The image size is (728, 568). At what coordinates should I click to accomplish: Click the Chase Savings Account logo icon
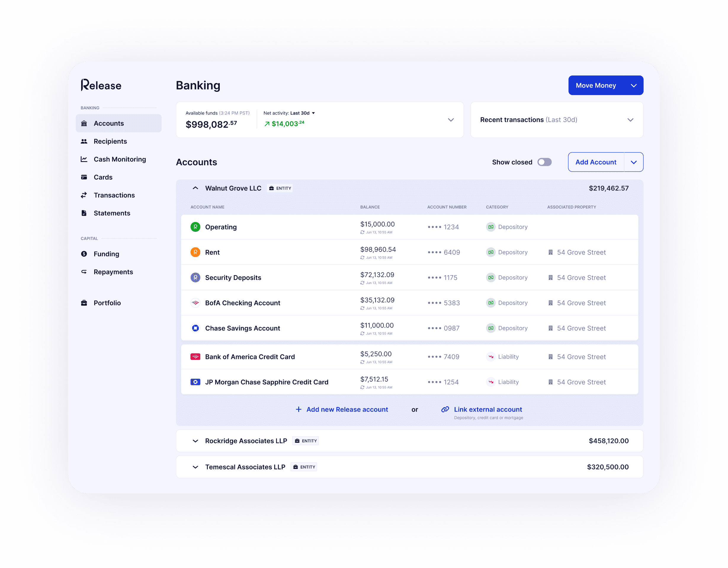click(195, 328)
